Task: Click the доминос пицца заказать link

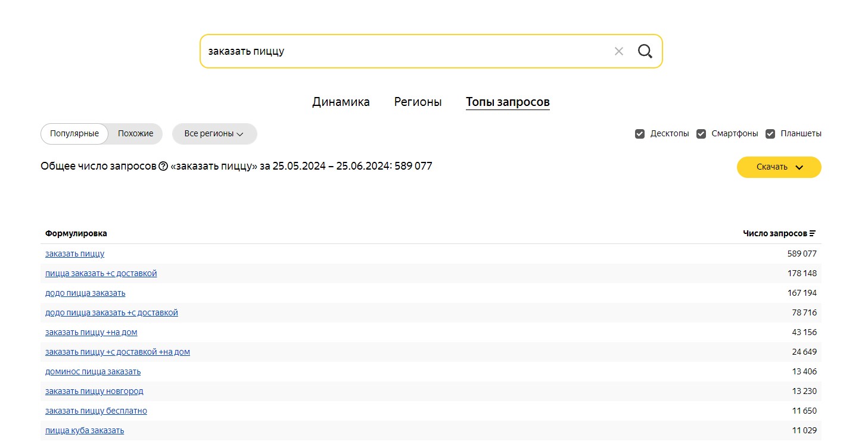Action: [93, 371]
